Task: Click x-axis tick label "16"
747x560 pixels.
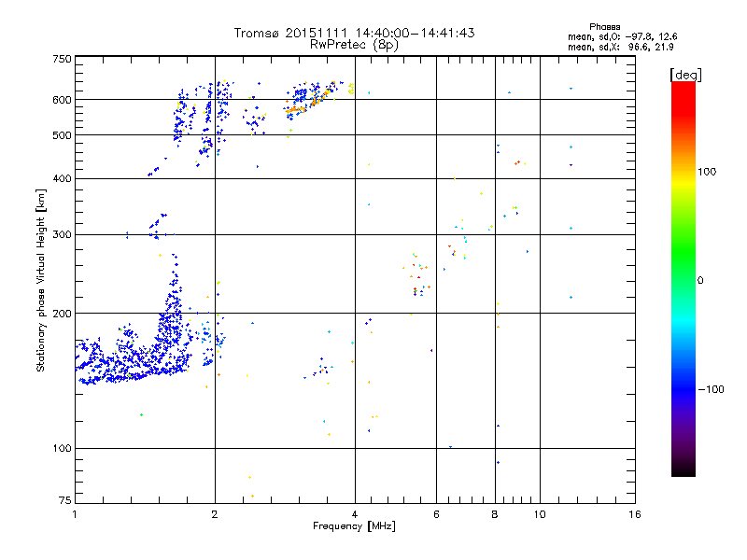Action: pos(635,514)
